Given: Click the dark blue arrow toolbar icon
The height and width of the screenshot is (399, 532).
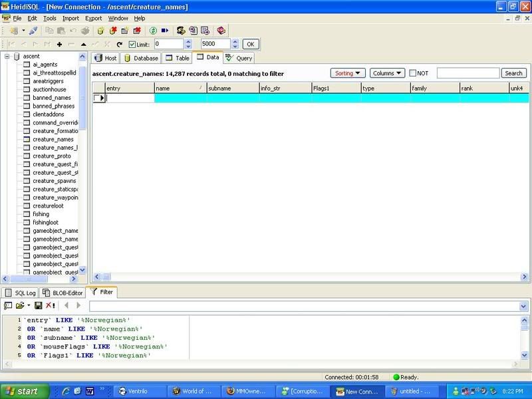Looking at the screenshot, I should tap(165, 31).
